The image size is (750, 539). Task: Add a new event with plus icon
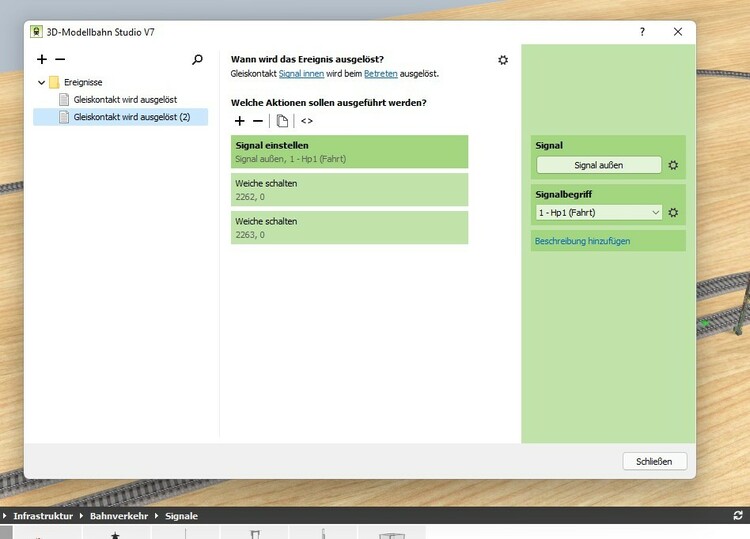(42, 59)
